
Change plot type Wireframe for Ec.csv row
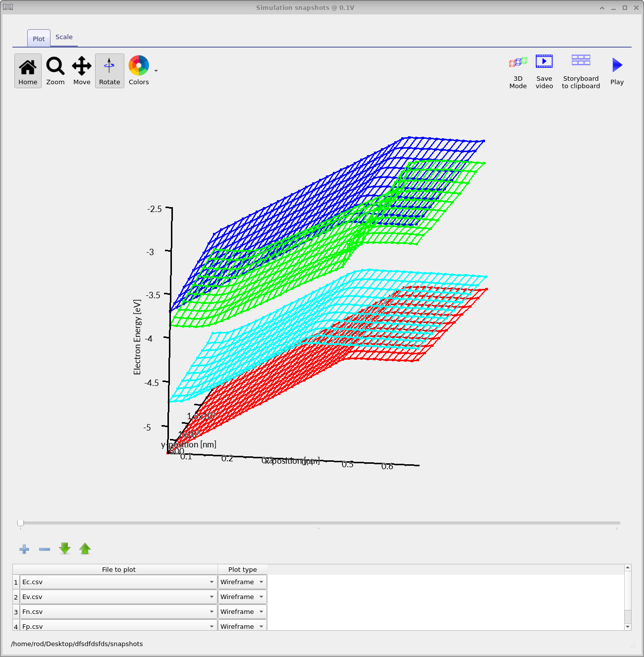coord(242,582)
